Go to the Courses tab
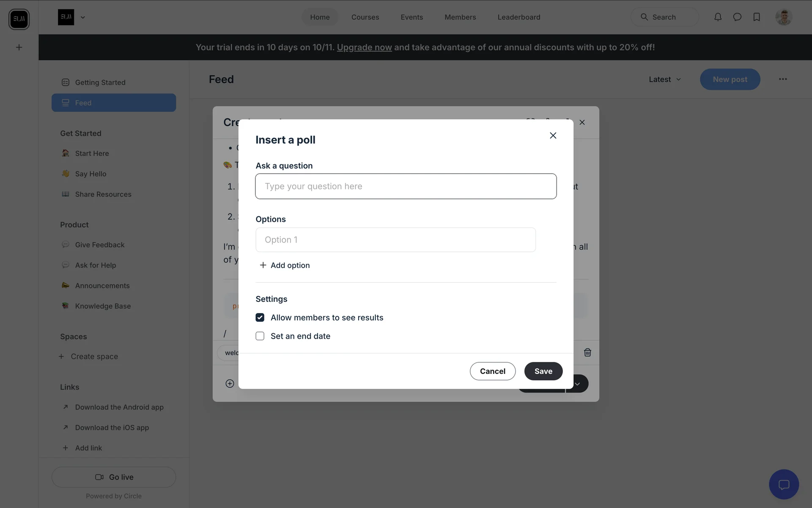Screen dimensions: 812x508 [x=365, y=17]
